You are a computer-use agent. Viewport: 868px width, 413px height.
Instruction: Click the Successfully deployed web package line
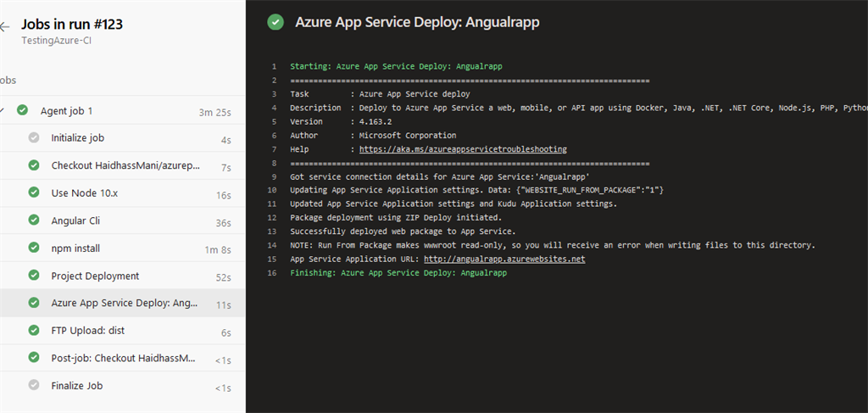click(403, 232)
